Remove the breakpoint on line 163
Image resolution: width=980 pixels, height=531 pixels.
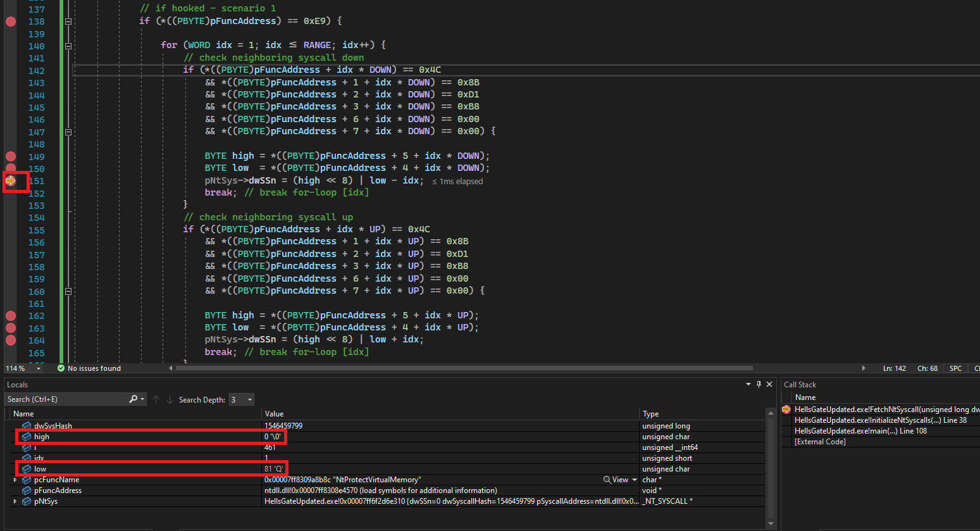pyautogui.click(x=11, y=328)
